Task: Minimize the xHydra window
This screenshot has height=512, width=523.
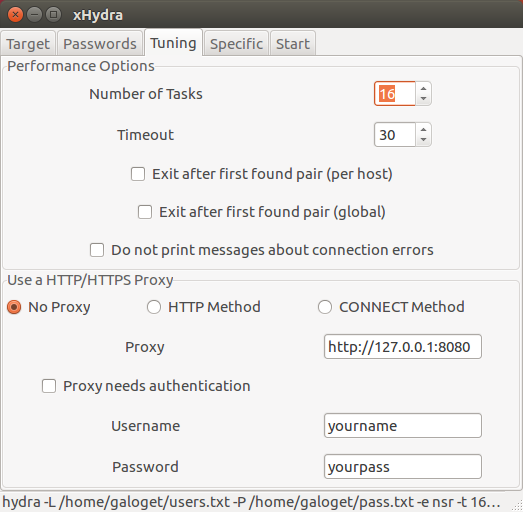Action: click(34, 15)
